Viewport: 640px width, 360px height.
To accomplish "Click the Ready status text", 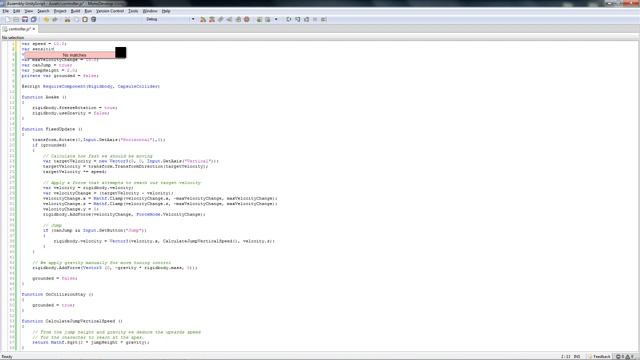I will pyautogui.click(x=7, y=356).
